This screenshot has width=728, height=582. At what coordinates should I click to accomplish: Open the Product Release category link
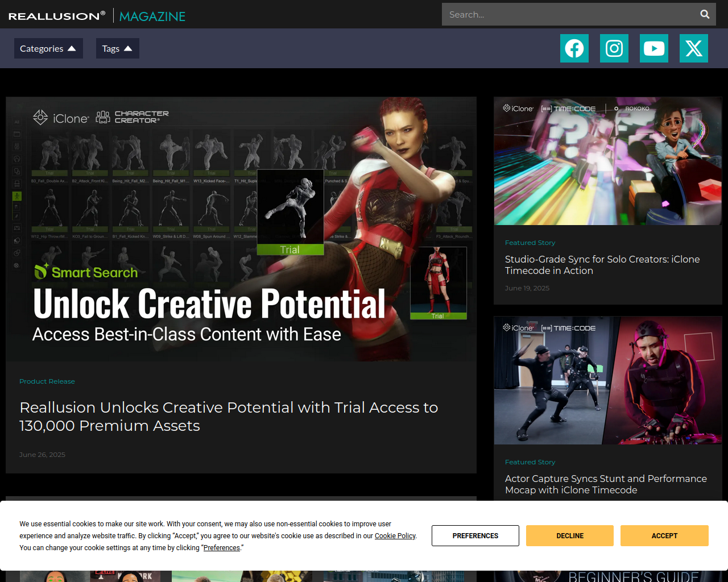point(47,381)
